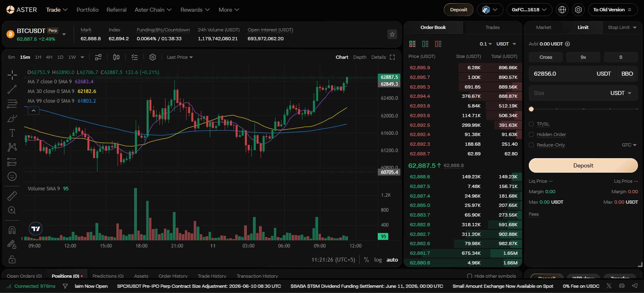
Task: Open the BTCUSDT symbol selector arrow
Action: point(64,34)
